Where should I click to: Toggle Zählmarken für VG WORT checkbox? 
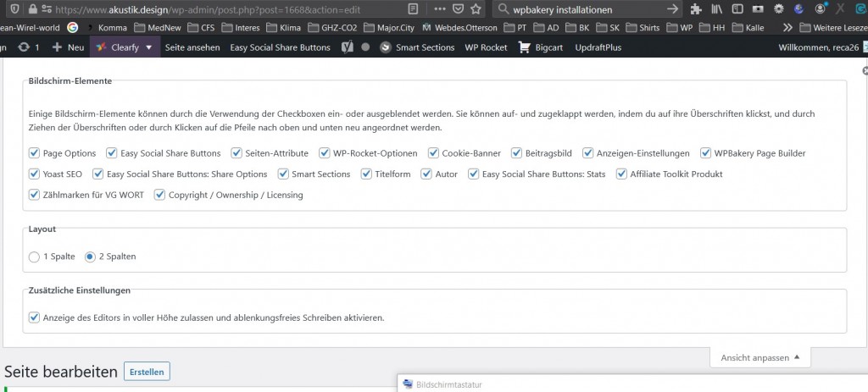point(34,195)
